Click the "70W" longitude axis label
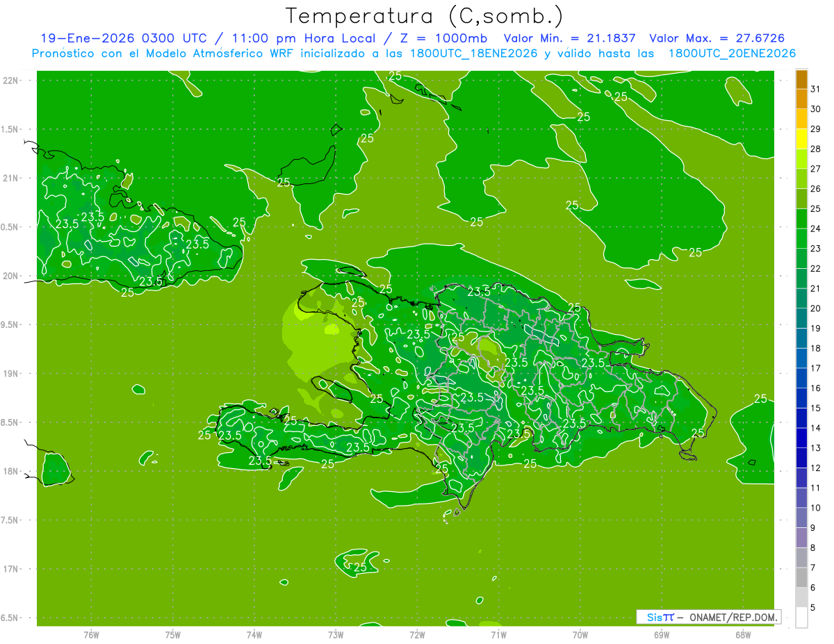The width and height of the screenshot is (834, 644). (580, 636)
